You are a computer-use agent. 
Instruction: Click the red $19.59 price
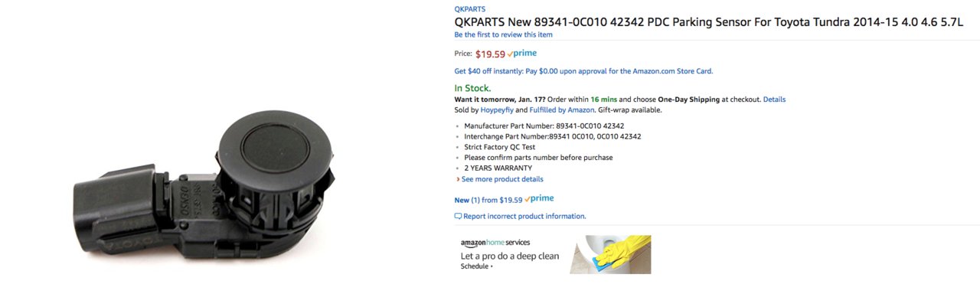click(x=490, y=54)
